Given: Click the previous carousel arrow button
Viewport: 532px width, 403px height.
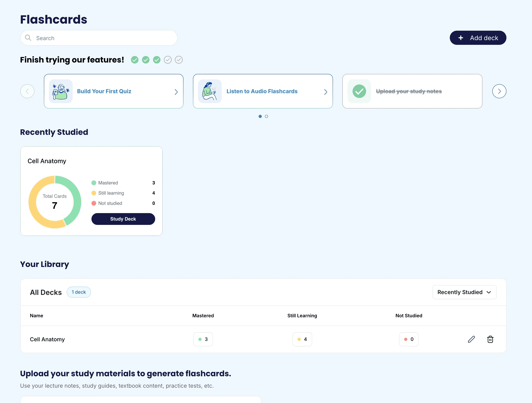Looking at the screenshot, I should (27, 91).
